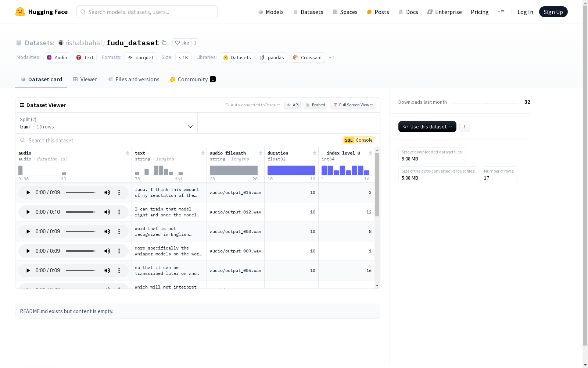Viewport: 588px width, 368px height.
Task: Switch to the Dataset card tab
Action: (x=41, y=79)
